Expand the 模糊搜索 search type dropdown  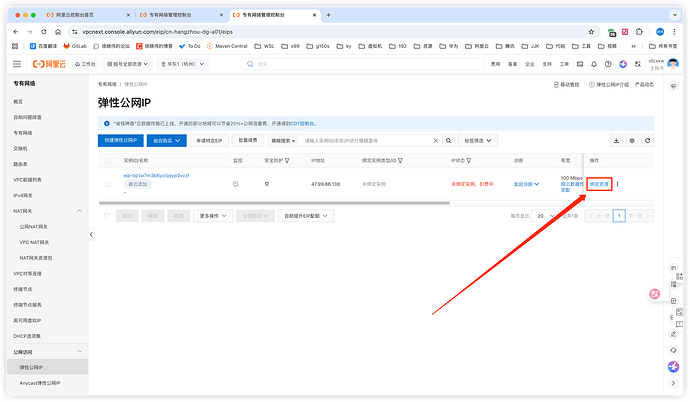coord(281,141)
